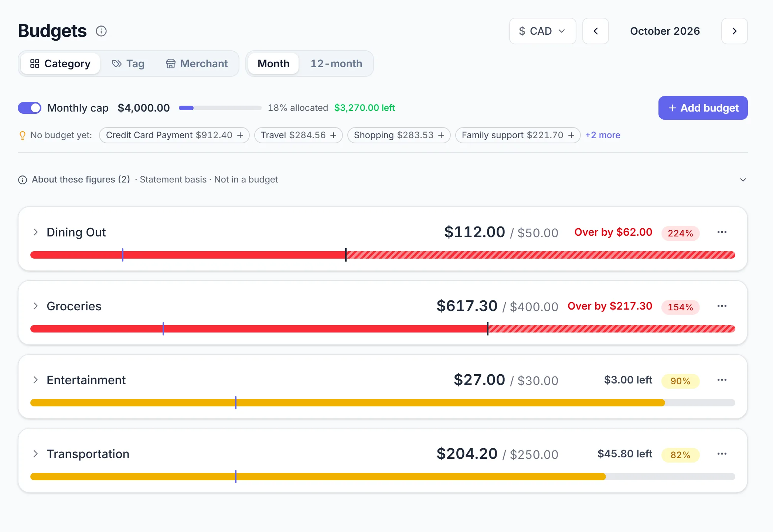Go to previous month arrow
Viewport: 773px width, 532px height.
596,31
